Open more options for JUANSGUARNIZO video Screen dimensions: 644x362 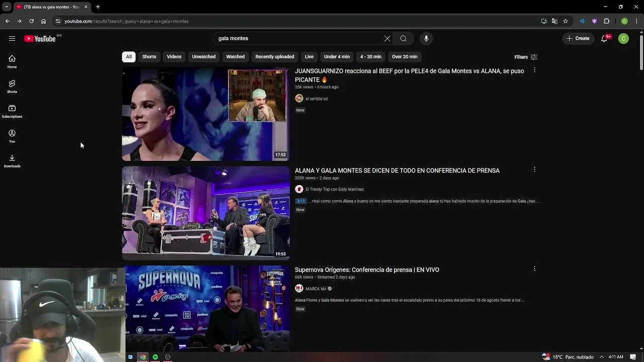point(534,70)
